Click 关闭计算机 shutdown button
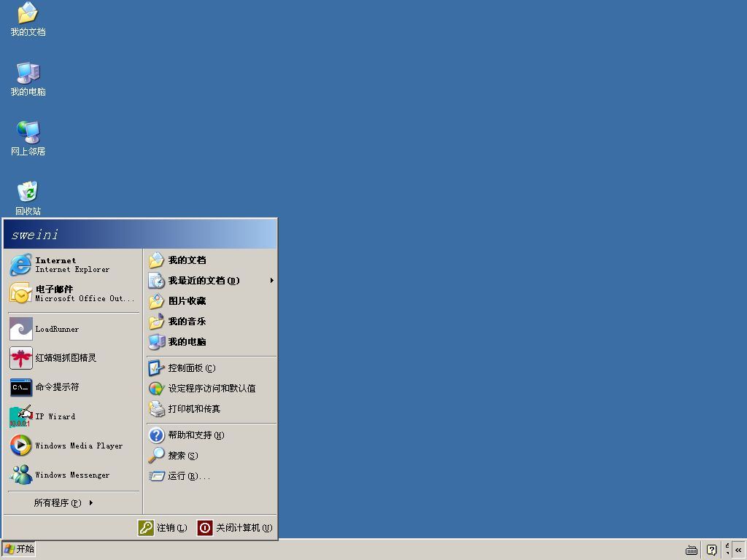This screenshot has width=747, height=560. 235,528
